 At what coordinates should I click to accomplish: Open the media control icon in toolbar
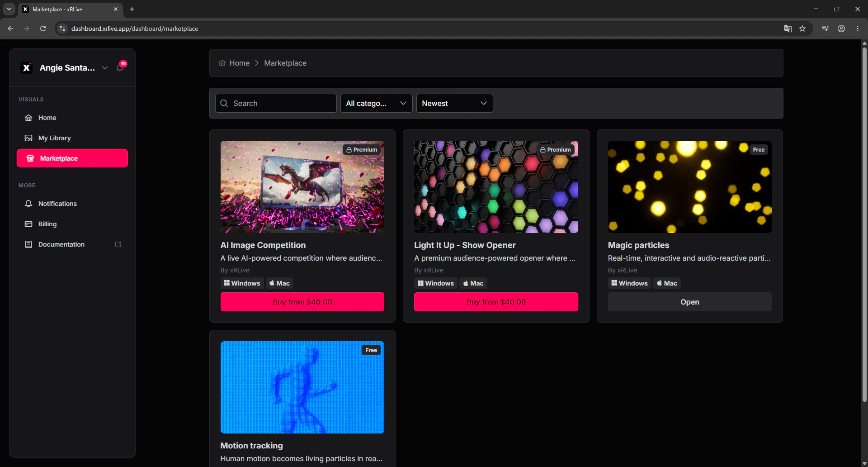825,29
